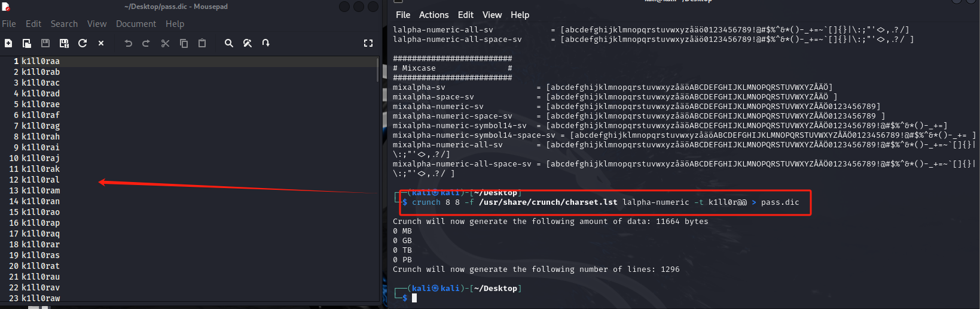Click line 18 text k1ll0rar
Viewport: 980px width, 309px height.
[x=41, y=244]
